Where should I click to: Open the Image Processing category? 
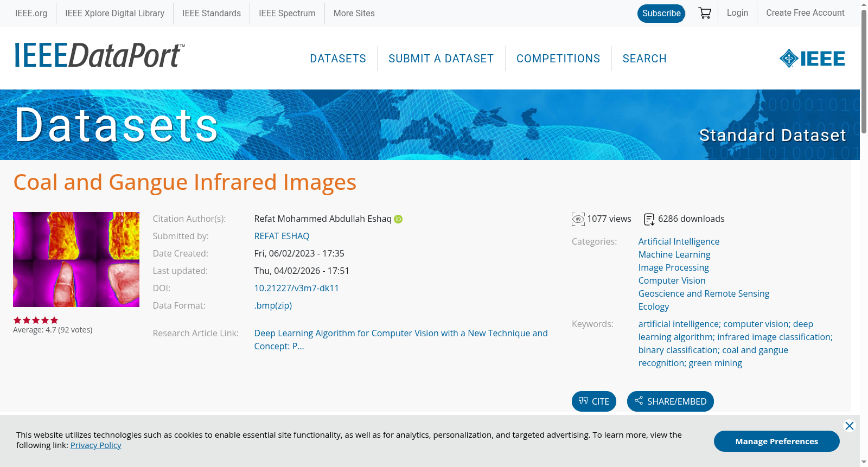tap(673, 267)
